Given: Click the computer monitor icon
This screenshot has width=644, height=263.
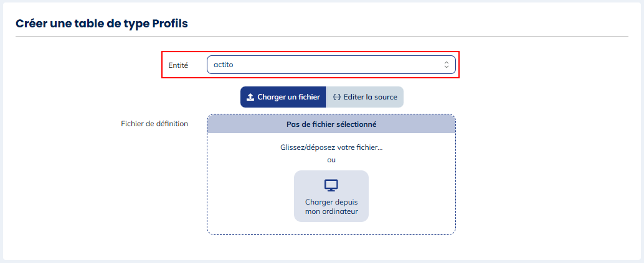Looking at the screenshot, I should tap(331, 185).
